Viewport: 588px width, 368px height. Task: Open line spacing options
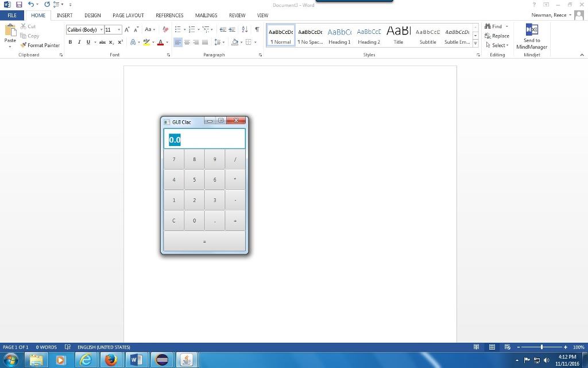point(219,42)
